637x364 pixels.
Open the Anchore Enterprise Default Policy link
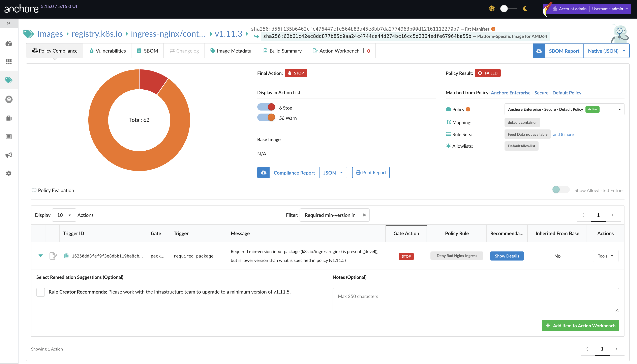point(536,93)
